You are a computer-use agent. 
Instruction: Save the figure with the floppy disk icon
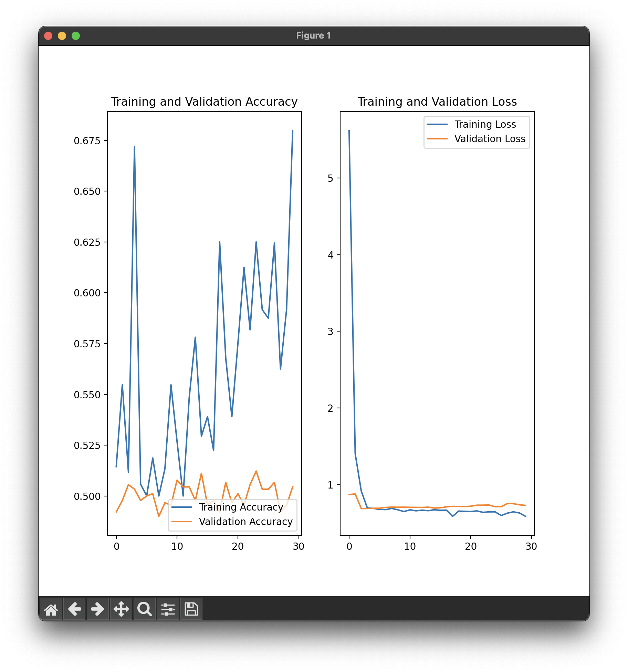(x=191, y=609)
